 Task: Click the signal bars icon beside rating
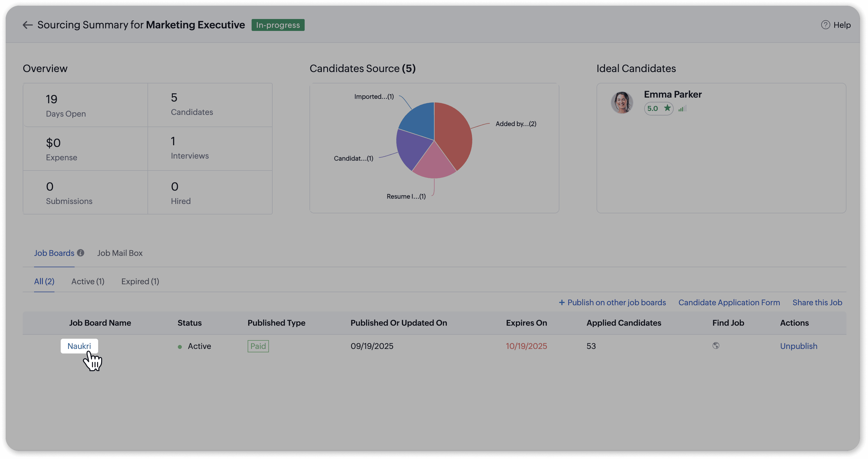coord(682,109)
